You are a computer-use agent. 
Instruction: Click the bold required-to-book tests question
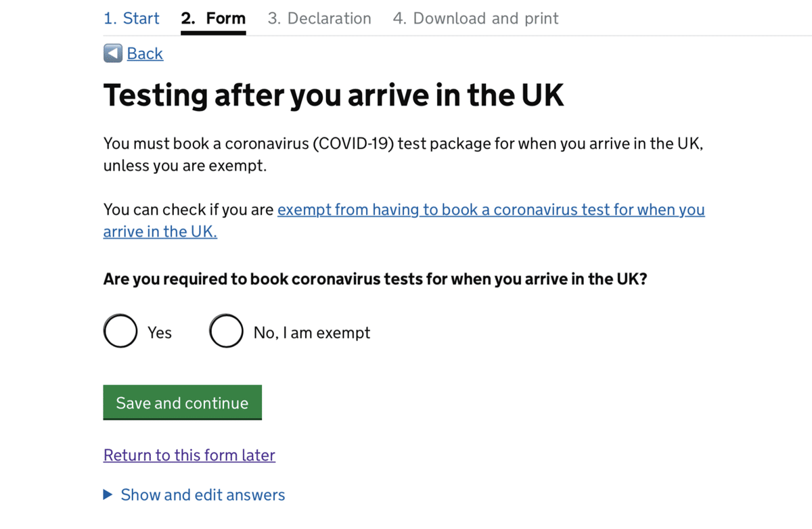376,279
